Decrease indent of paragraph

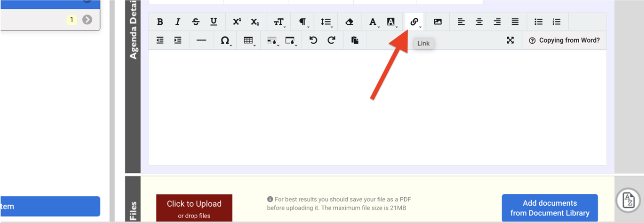(x=160, y=41)
